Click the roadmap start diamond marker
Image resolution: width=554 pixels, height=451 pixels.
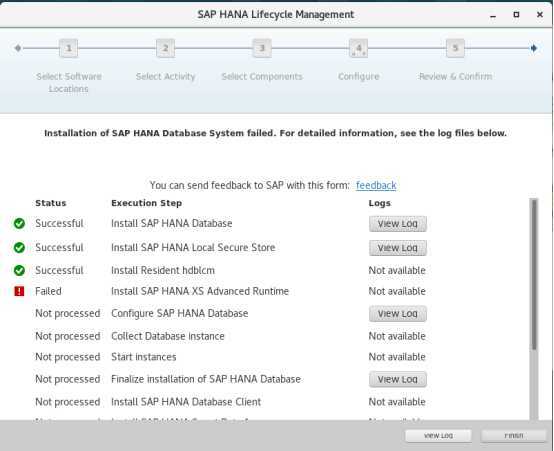pyautogui.click(x=18, y=48)
